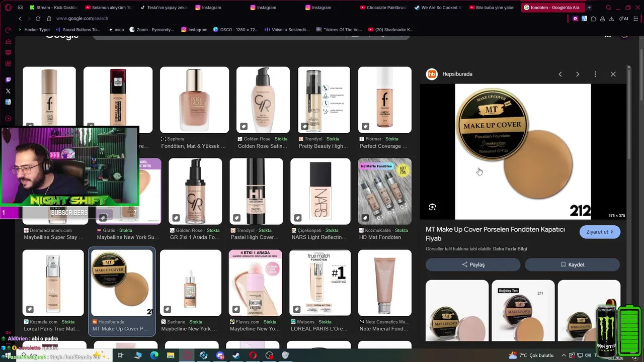Open Task View on the taskbar

(121, 355)
